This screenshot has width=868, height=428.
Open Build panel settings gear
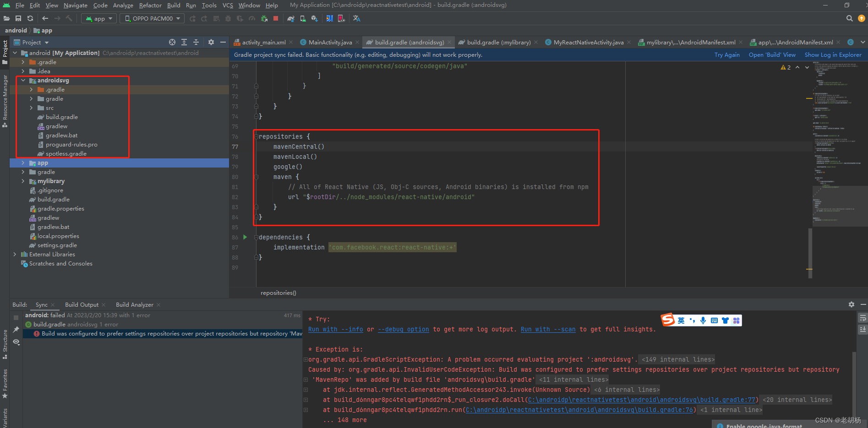(x=851, y=304)
